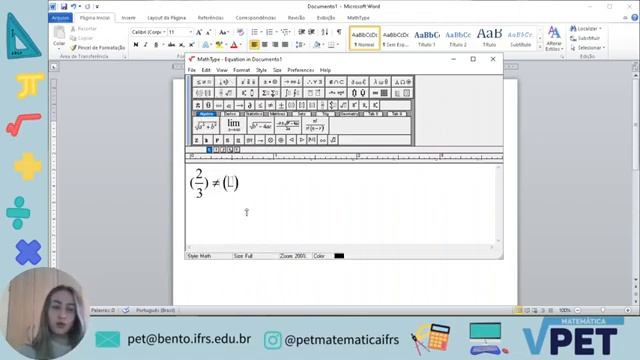The image size is (640, 360).
Task: Click the MathType black Color swatch
Action: [x=339, y=256]
